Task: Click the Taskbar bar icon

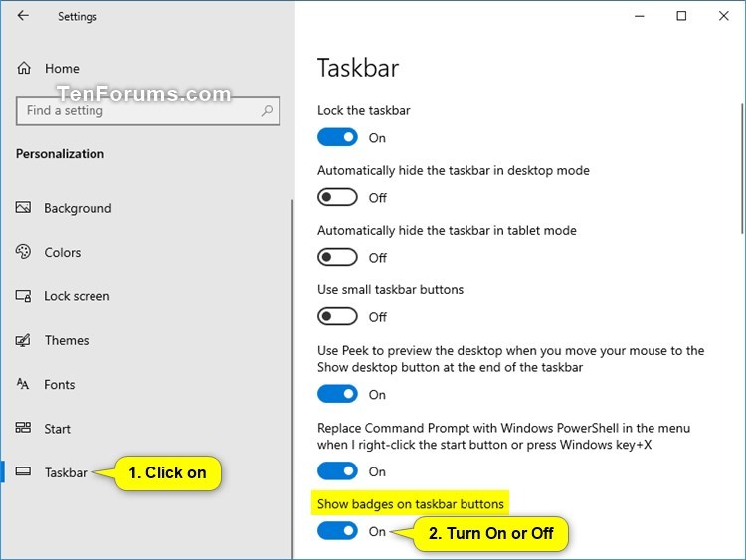Action: click(23, 471)
